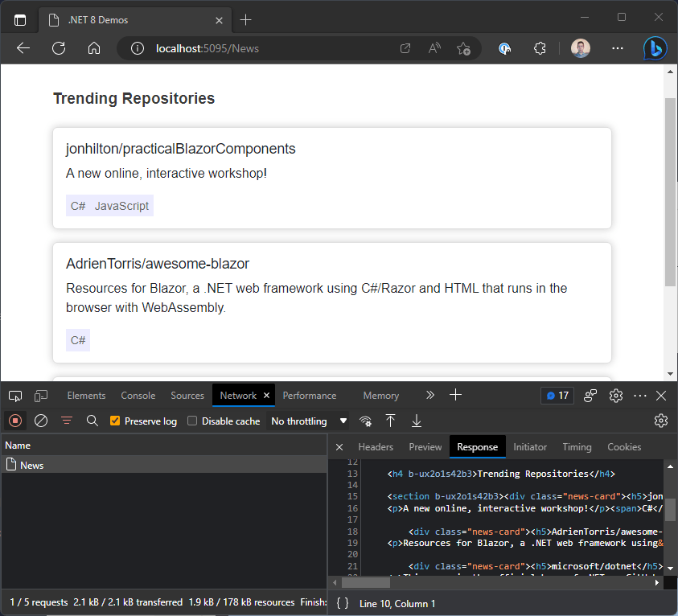Open the Headers tab
This screenshot has height=616, width=678.
coord(376,447)
